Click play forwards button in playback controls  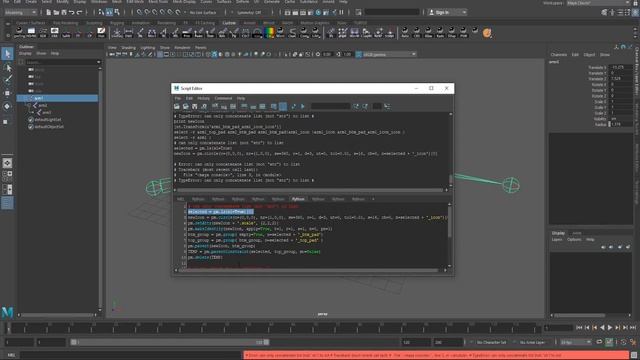(x=610, y=327)
